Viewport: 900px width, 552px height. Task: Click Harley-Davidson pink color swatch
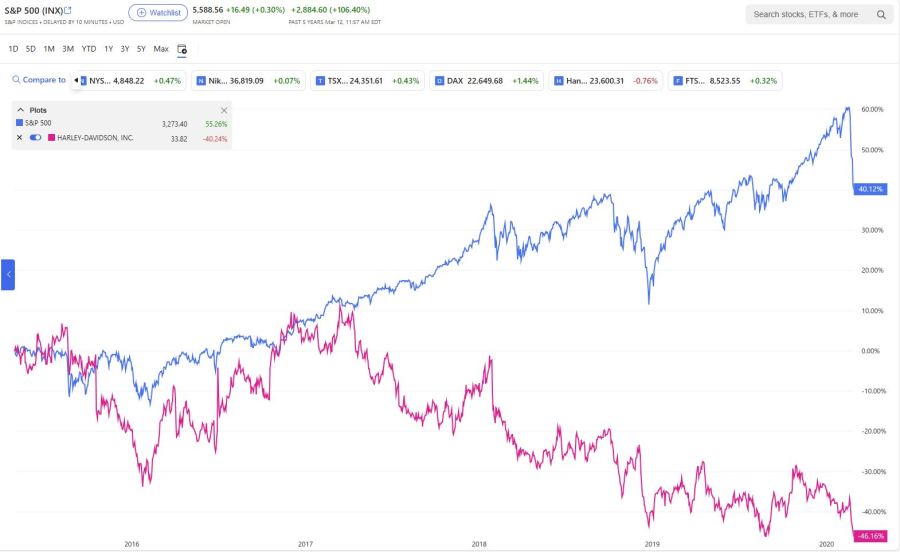point(52,137)
